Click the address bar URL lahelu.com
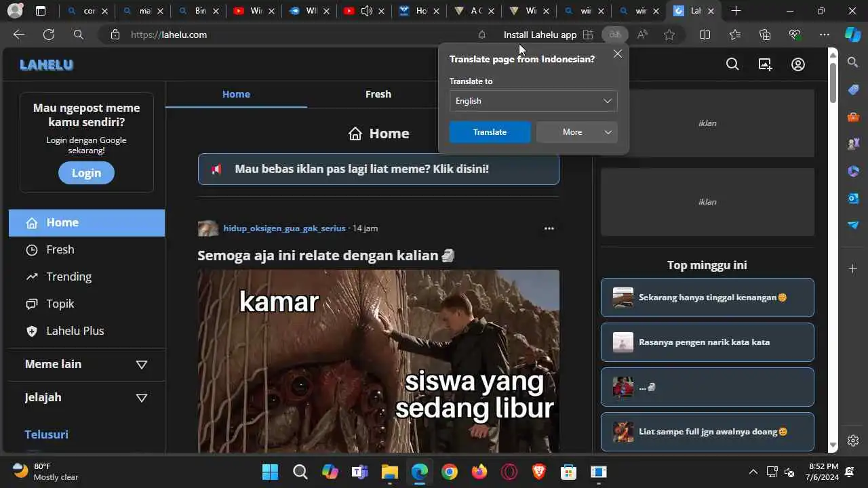868x488 pixels. coord(169,35)
